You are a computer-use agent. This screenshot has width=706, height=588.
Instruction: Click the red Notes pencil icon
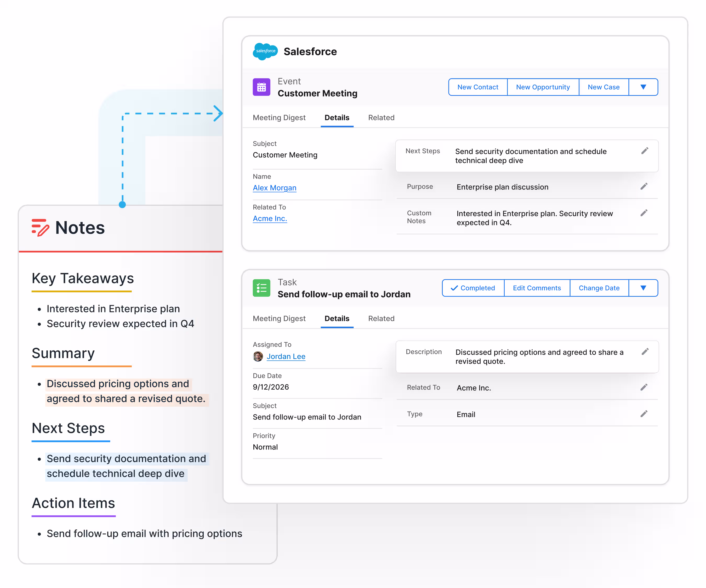(40, 227)
